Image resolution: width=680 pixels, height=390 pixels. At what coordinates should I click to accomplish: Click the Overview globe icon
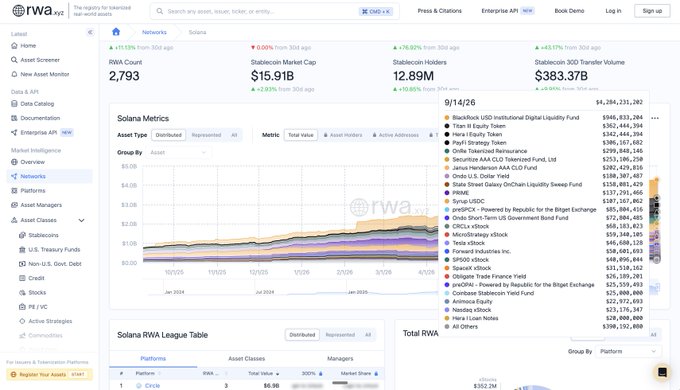(x=14, y=162)
